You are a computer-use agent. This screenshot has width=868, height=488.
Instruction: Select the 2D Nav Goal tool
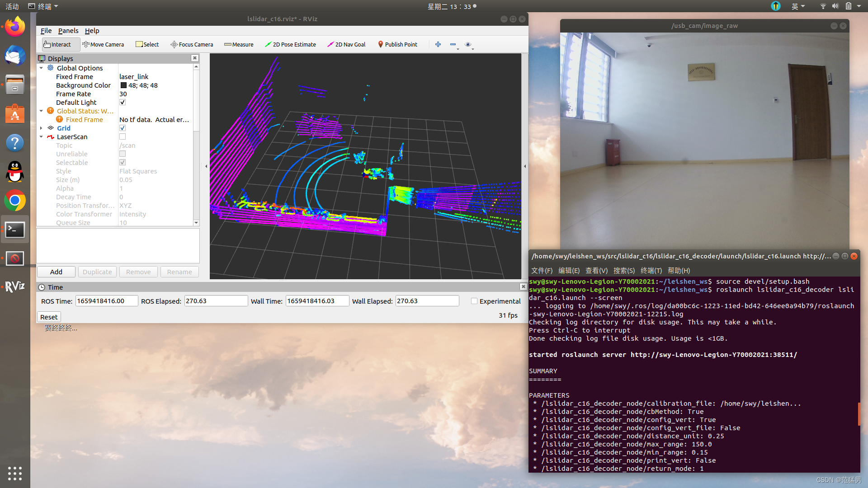(346, 44)
